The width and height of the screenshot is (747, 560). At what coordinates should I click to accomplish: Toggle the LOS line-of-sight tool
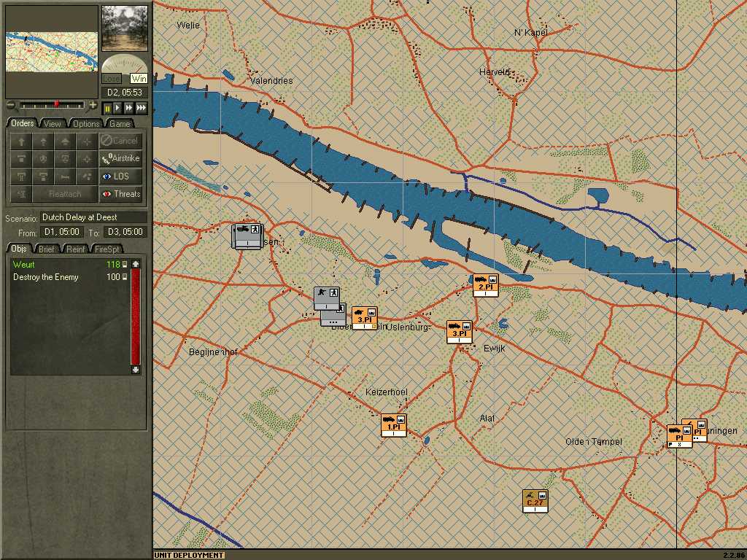click(x=120, y=176)
